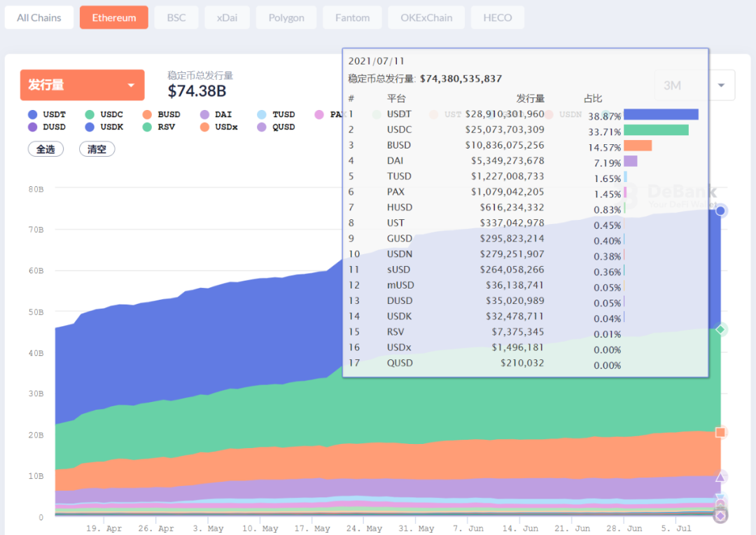This screenshot has height=535, width=756.
Task: Click the purple DAI triangle marker on the chart edge
Action: [x=720, y=477]
